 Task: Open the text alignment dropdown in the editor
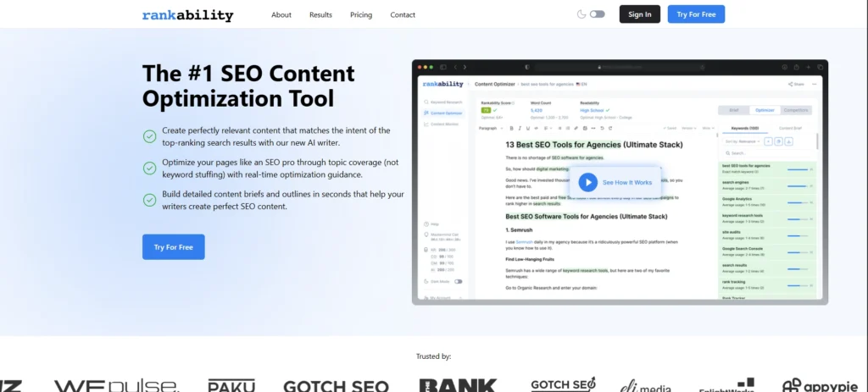pyautogui.click(x=548, y=129)
